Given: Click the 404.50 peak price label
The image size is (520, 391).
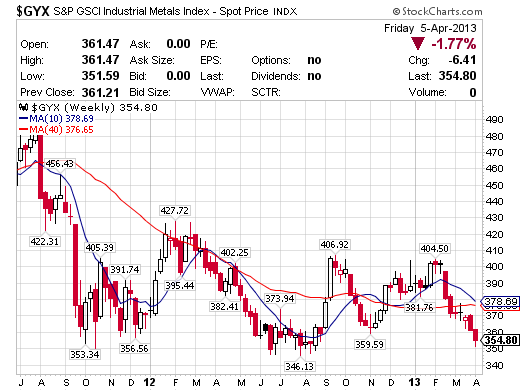Looking at the screenshot, I should [435, 248].
